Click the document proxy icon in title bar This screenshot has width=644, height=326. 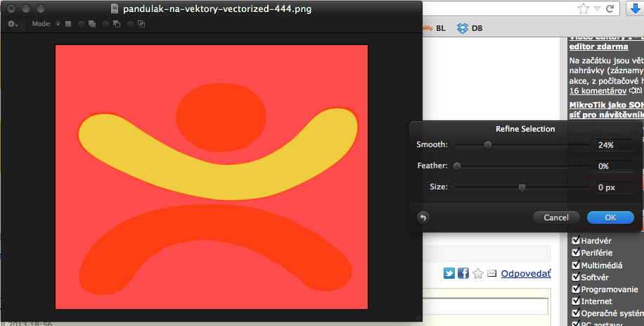click(115, 8)
